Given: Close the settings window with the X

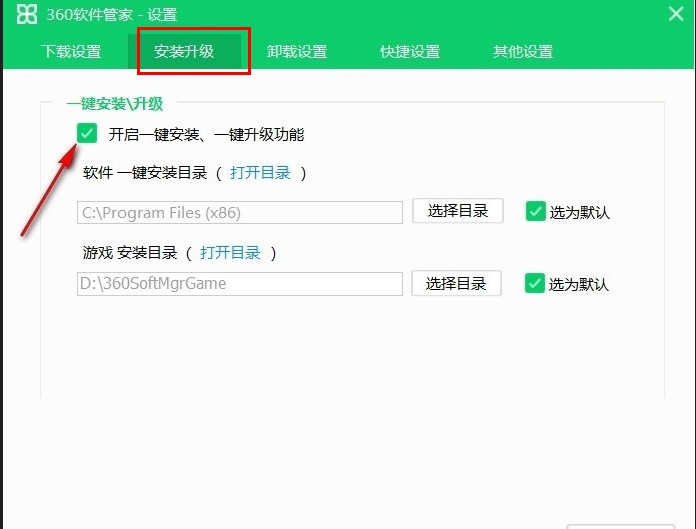Looking at the screenshot, I should 676,13.
